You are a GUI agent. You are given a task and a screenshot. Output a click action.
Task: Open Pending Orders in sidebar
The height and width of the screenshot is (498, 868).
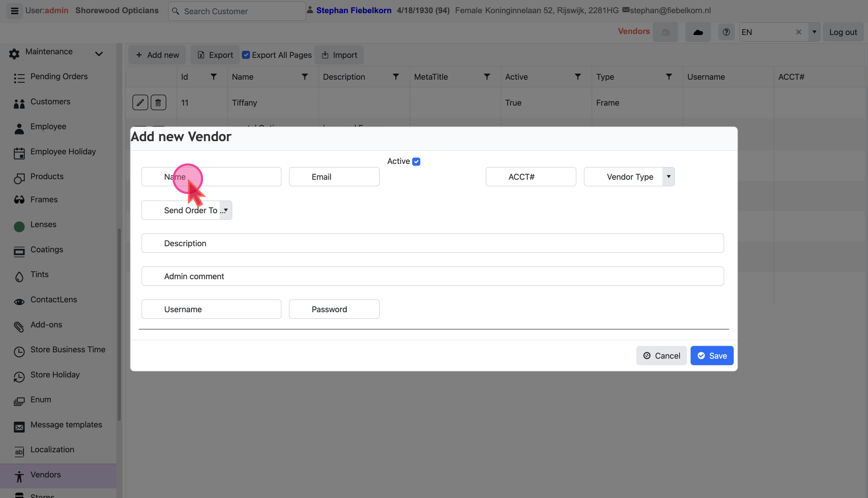click(59, 77)
